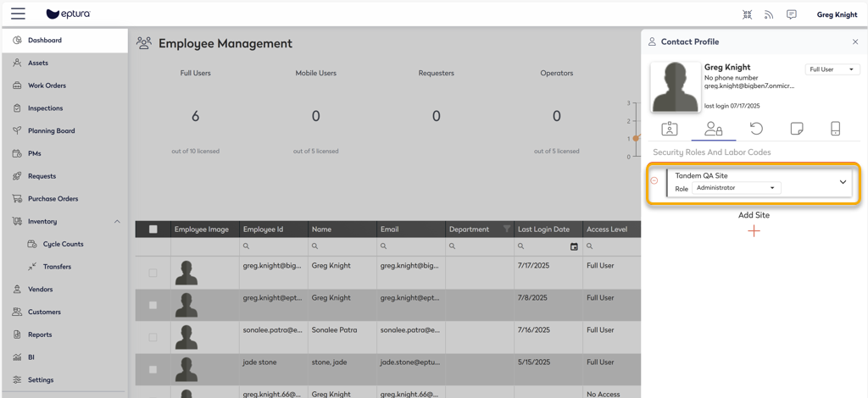Click the Cycle Counts icon

pyautogui.click(x=32, y=244)
